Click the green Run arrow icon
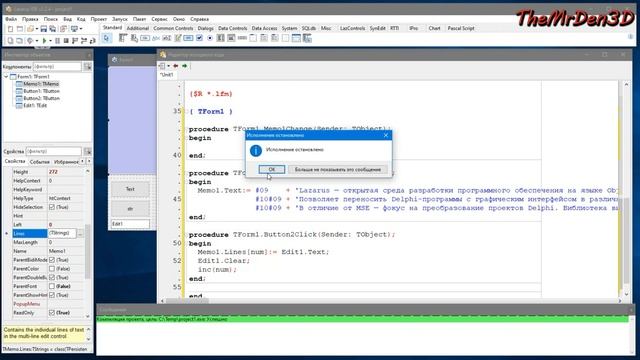This screenshot has height=360, width=640. (44, 40)
